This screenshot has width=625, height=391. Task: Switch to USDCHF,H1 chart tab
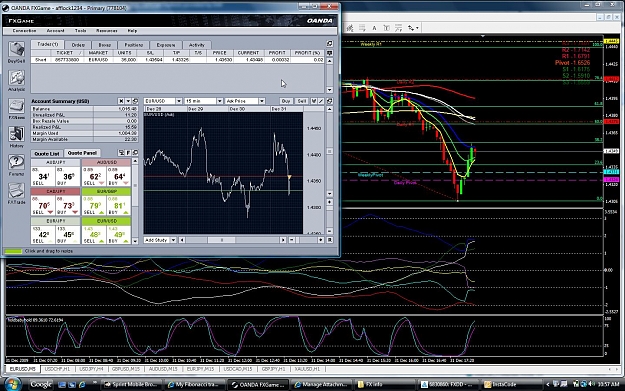click(57, 369)
